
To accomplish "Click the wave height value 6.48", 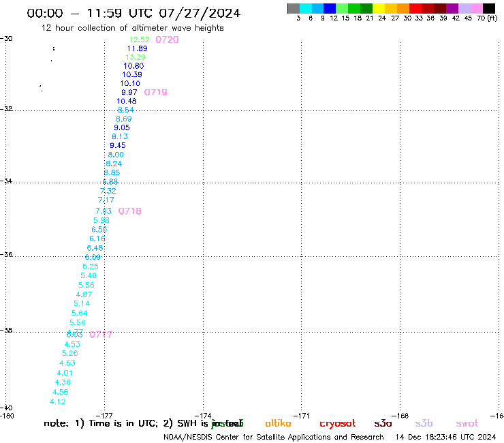I will (95, 248).
